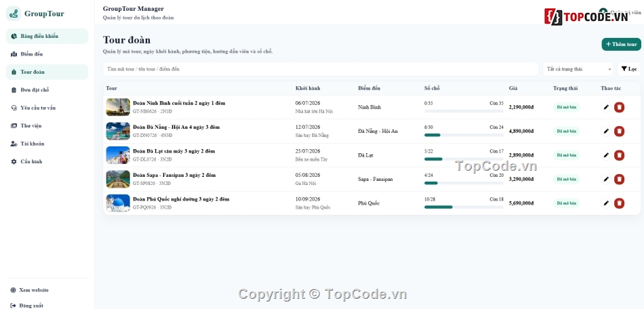Edit the Ninh Bình tour with pencil icon

tap(606, 107)
